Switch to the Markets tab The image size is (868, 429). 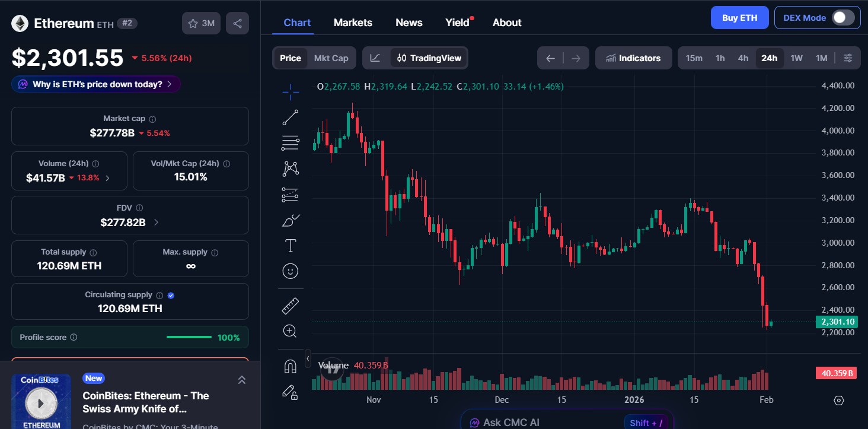pos(353,23)
